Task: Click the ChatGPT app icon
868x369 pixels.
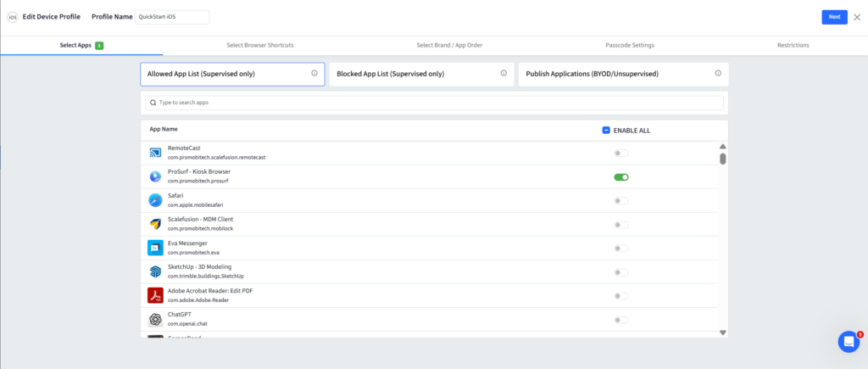Action: 155,319
